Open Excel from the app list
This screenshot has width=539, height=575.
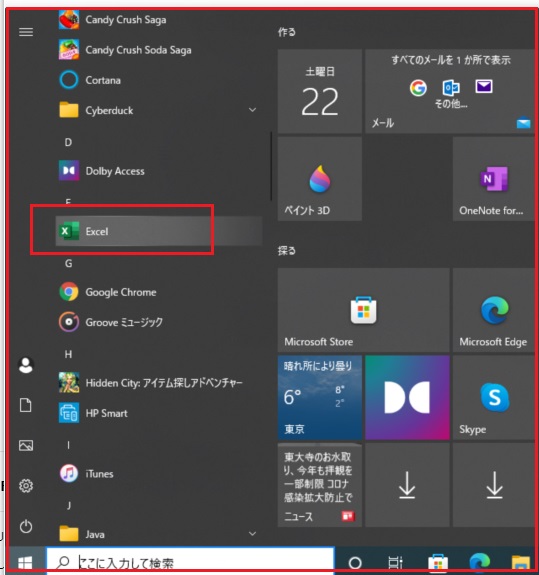coord(159,231)
